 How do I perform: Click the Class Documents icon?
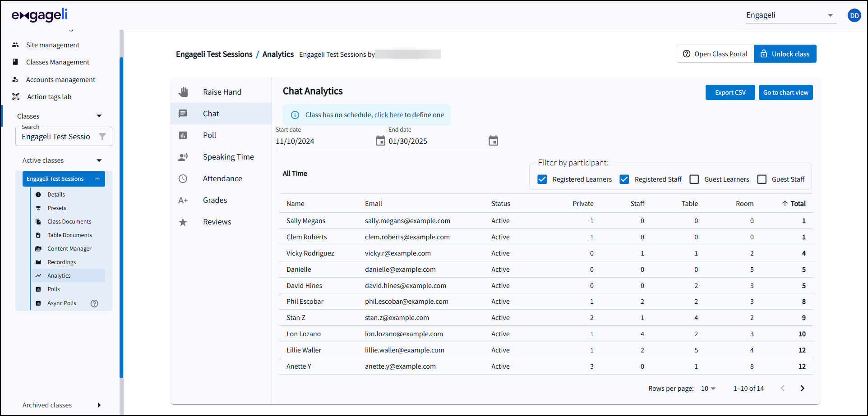(x=38, y=222)
